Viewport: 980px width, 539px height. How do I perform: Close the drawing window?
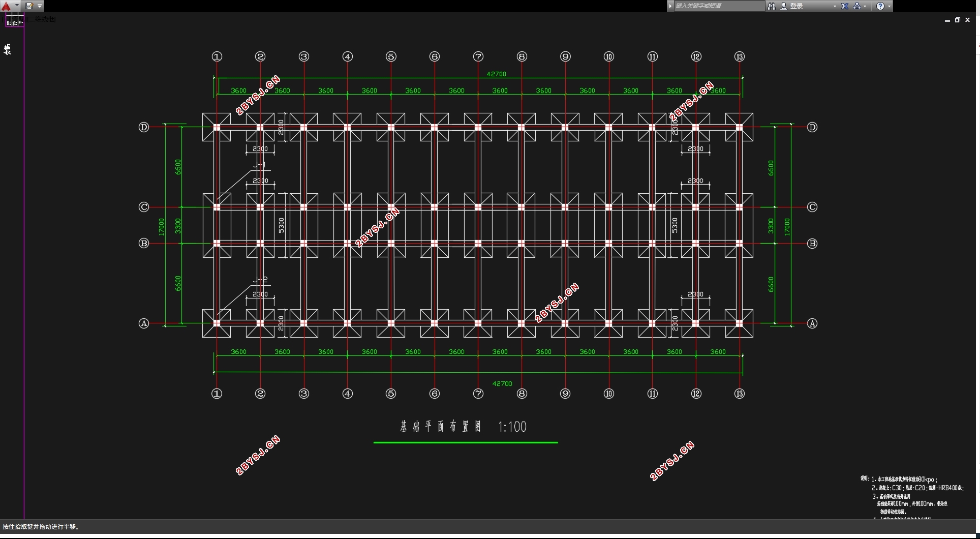pyautogui.click(x=968, y=20)
